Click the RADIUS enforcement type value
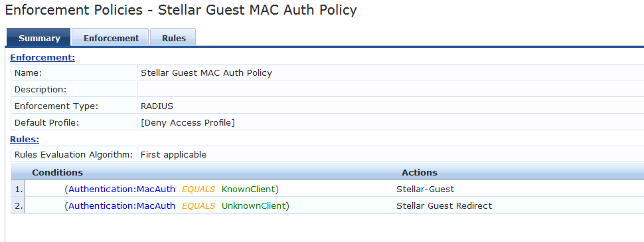644x242 pixels. pyautogui.click(x=157, y=106)
